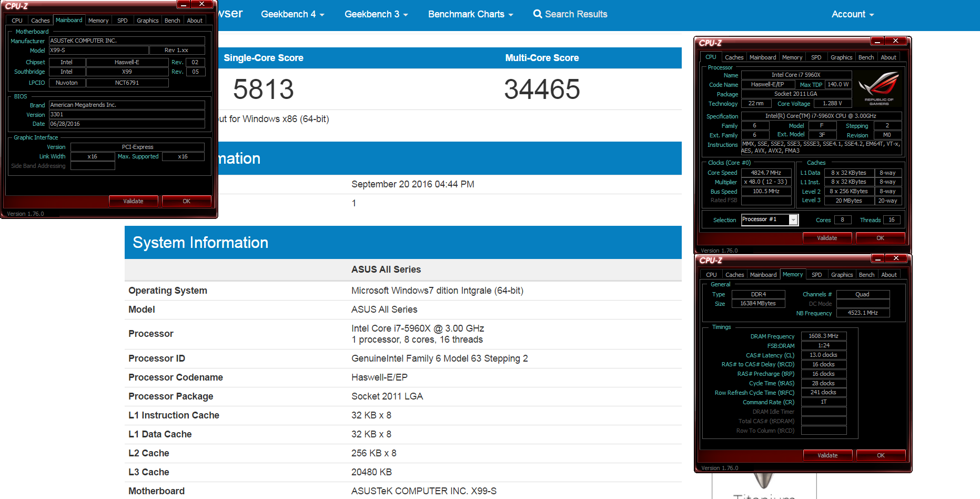Select Memory tab in CPU tab CPU-Z window
The height and width of the screenshot is (499, 980).
click(792, 57)
